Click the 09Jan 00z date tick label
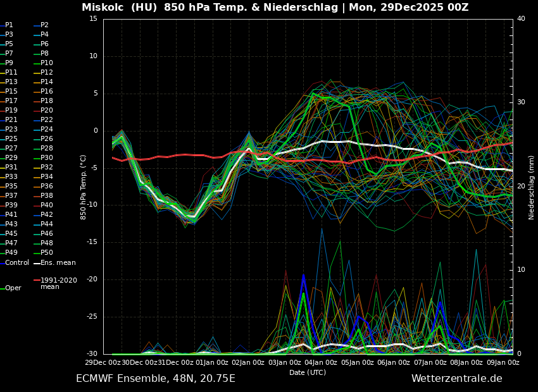Viewport: 538px width, 392px height. coord(504,362)
